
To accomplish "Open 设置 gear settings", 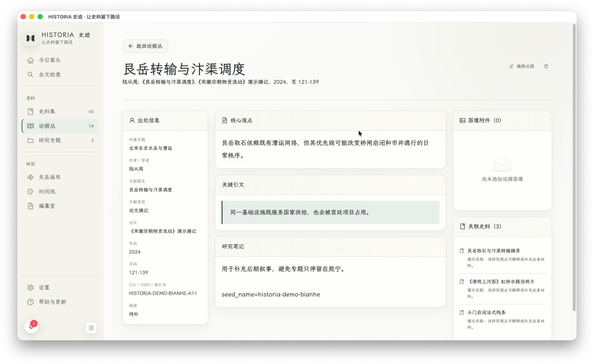I will pyautogui.click(x=60, y=287).
